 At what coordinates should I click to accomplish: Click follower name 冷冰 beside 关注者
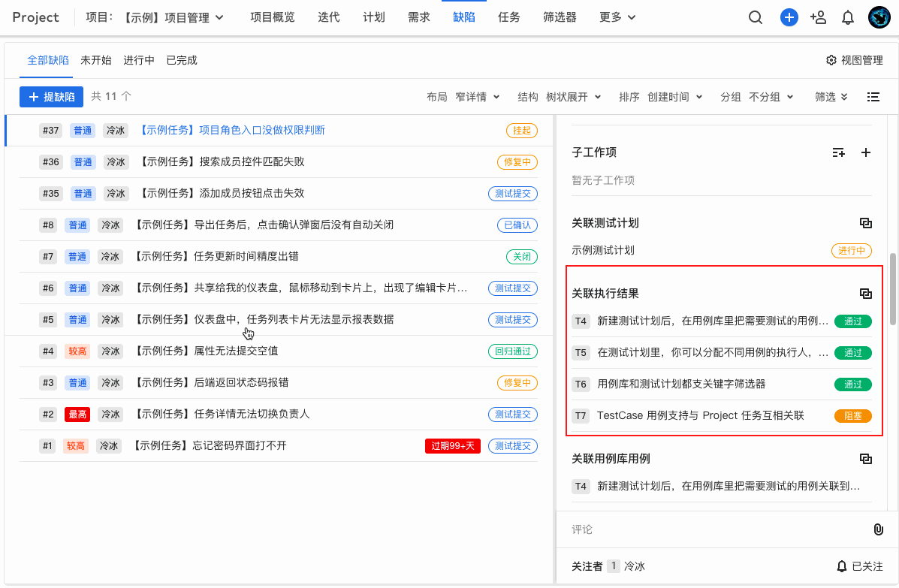pos(635,566)
